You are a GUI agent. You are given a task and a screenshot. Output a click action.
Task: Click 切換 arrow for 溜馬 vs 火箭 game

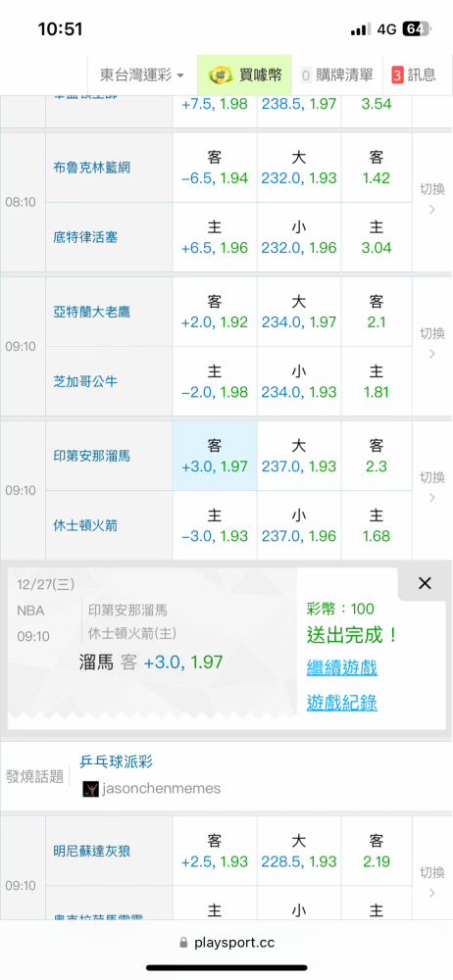(432, 487)
